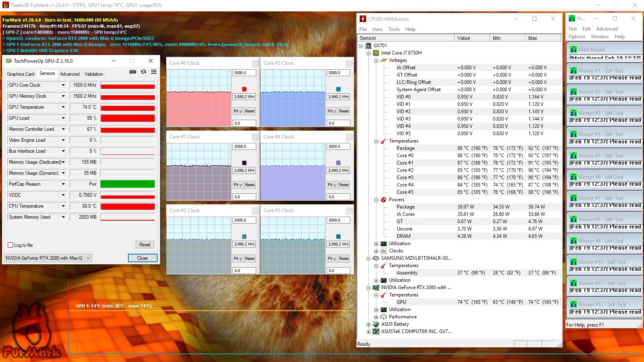
Task: Click the blue swatch on Core #3 Clock
Action: pyautogui.click(x=338, y=89)
